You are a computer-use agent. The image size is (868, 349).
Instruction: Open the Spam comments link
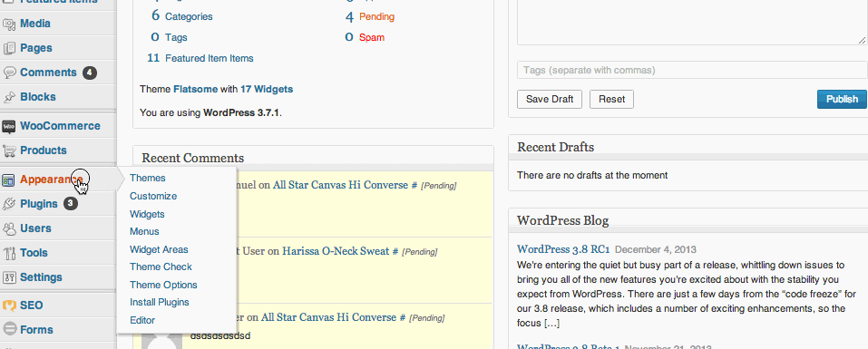click(372, 37)
